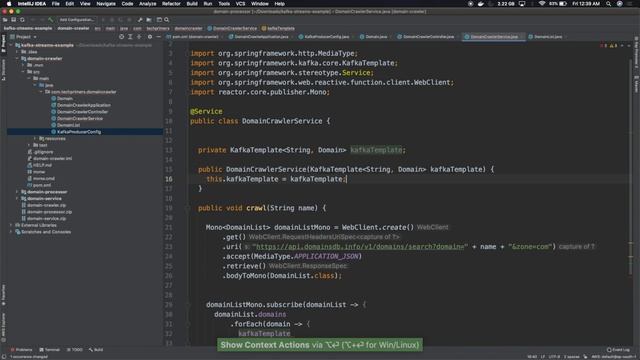Viewport: 640px width, 360px height.
Task: Select HELP.md file in tree
Action: [42, 165]
